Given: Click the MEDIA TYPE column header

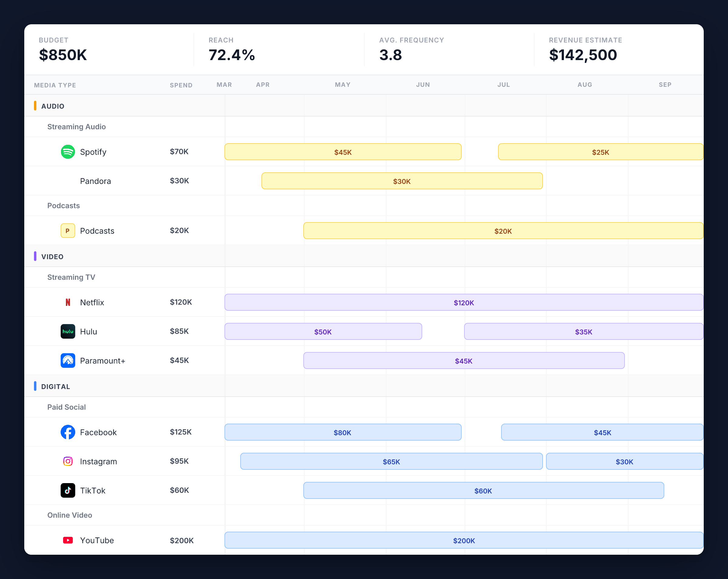Looking at the screenshot, I should pyautogui.click(x=55, y=85).
